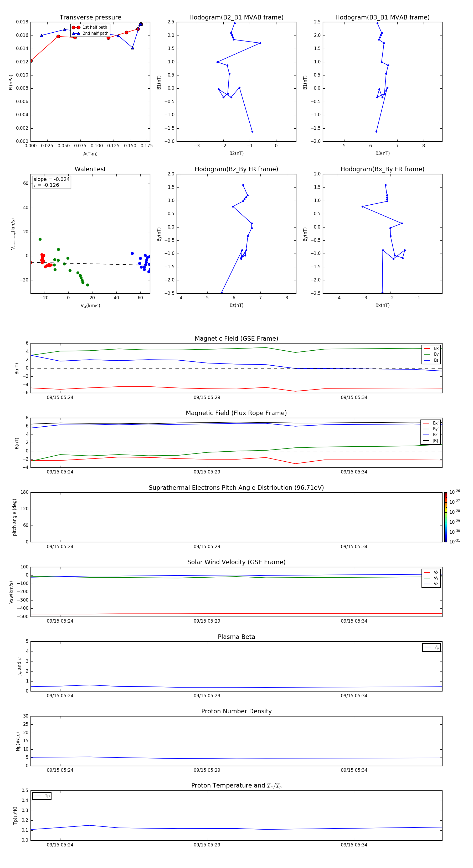Click the "Hodogram(Bz_By FR frame)" title
The width and height of the screenshot is (473, 868).
[x=236, y=169]
